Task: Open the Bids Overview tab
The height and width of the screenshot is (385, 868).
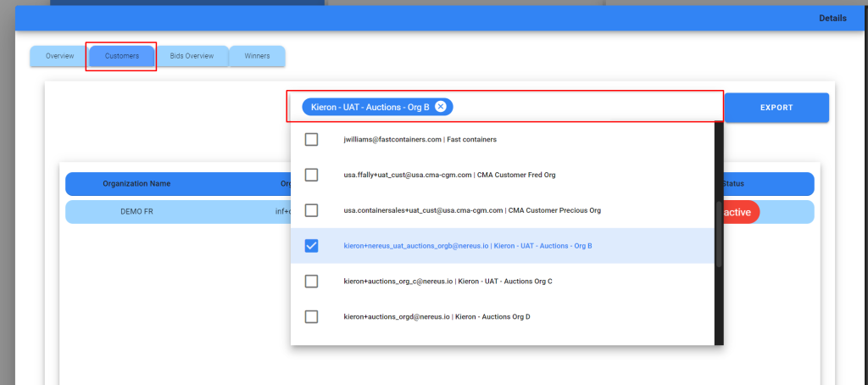Action: pyautogui.click(x=192, y=56)
